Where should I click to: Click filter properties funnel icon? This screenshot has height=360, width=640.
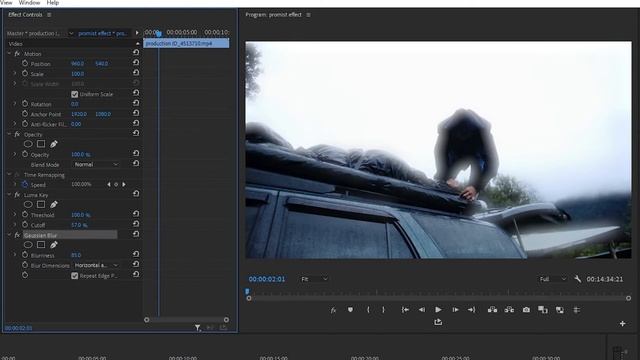tap(198, 327)
